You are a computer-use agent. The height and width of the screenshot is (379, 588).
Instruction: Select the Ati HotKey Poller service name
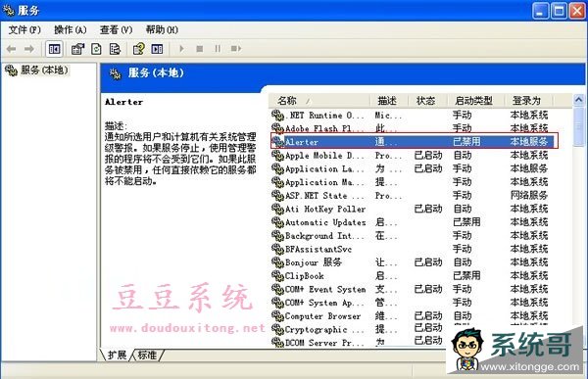coord(325,209)
